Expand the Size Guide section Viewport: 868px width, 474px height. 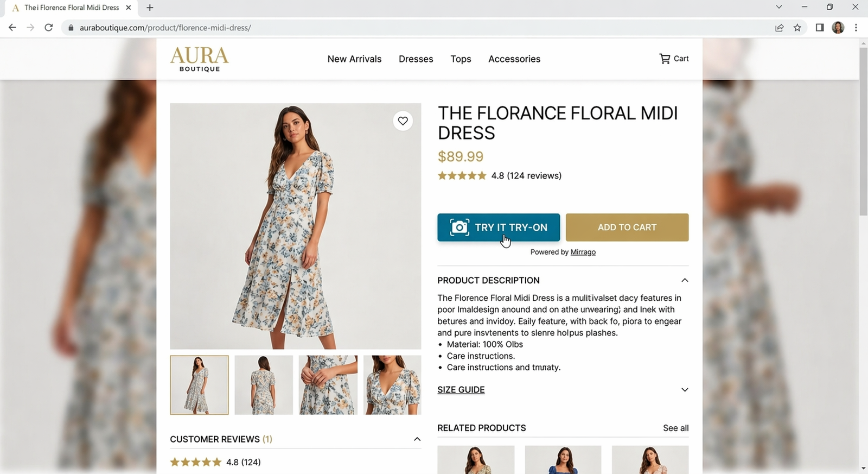tap(685, 390)
